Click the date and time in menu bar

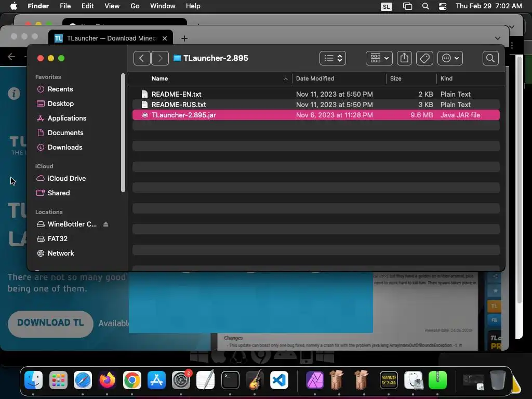488,6
